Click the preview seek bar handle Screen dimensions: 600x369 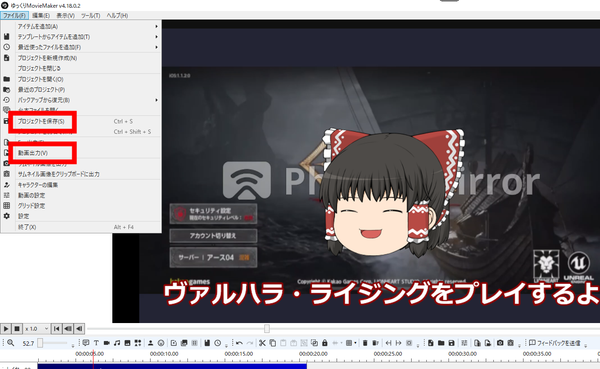[x=267, y=328]
